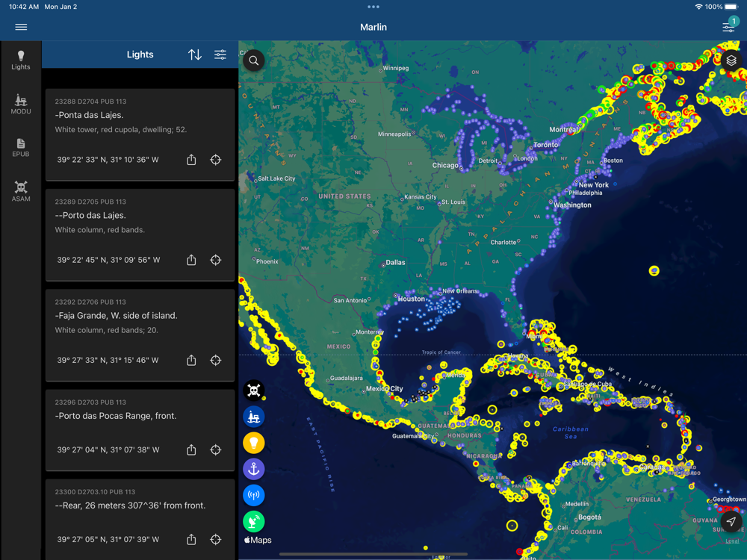Toggle ports anchor layer on map
Viewport: 747px width, 560px height.
[254, 469]
